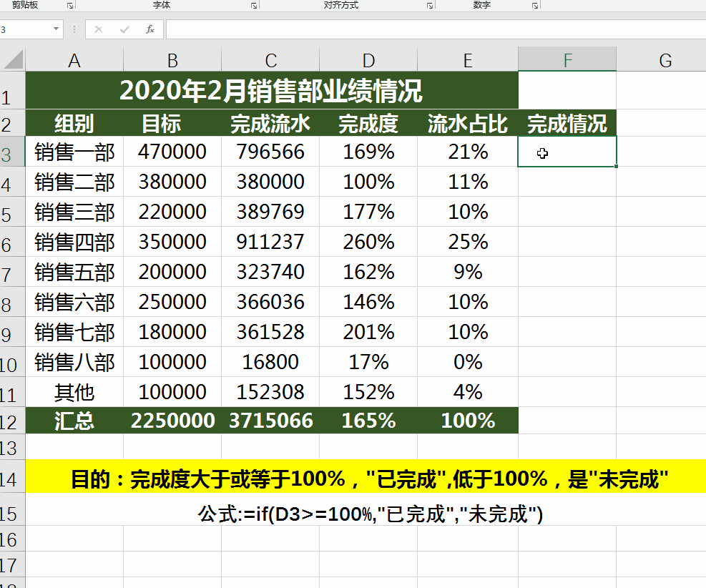Viewport: 706px width, 588px height.
Task: Click the 完成度 header cell
Action: 369,123
